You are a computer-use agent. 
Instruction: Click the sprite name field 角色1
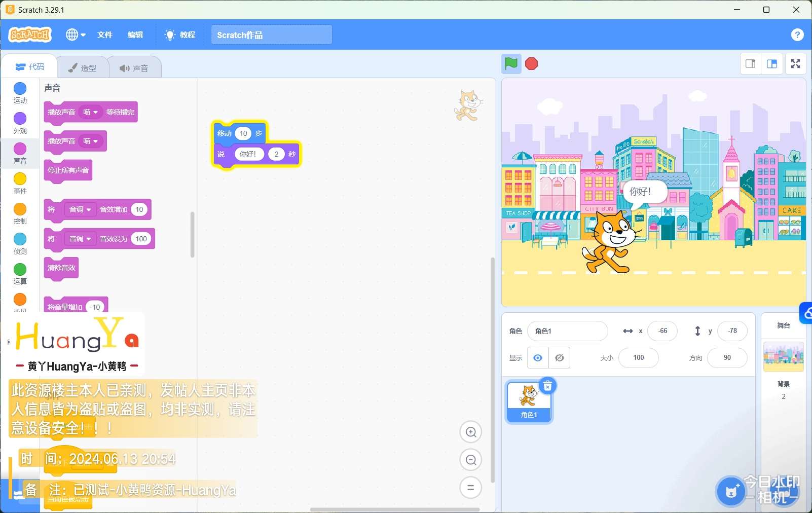567,331
